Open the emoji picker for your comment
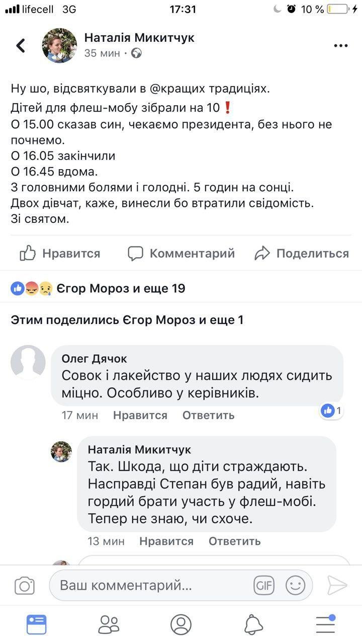Image resolution: width=362 pixels, height=644 pixels. 297,585
